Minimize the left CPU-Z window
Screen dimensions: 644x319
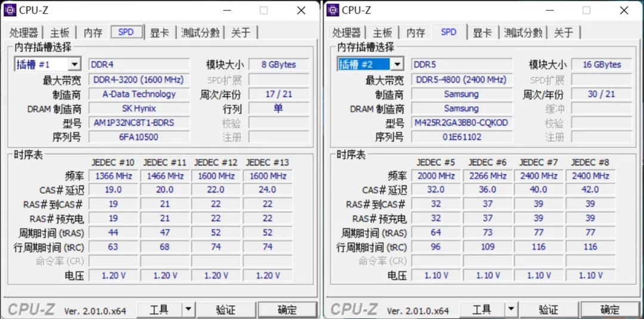pos(227,10)
